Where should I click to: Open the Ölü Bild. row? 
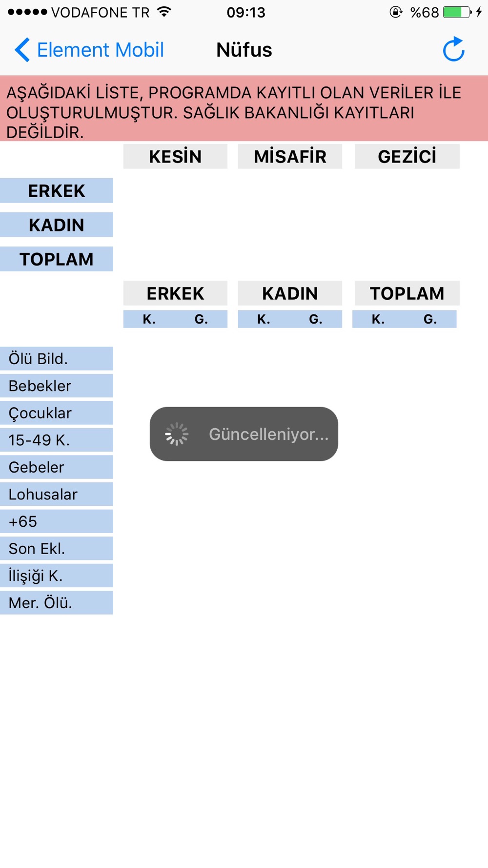tap(57, 358)
